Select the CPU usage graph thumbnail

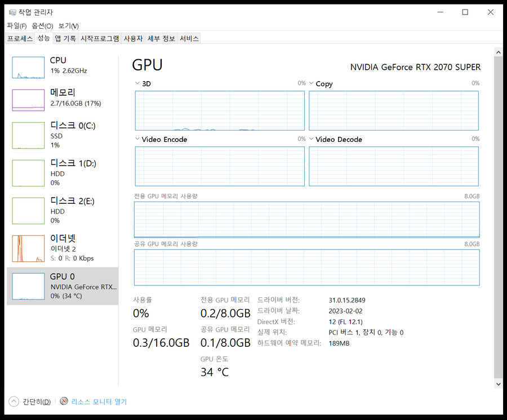[x=28, y=68]
